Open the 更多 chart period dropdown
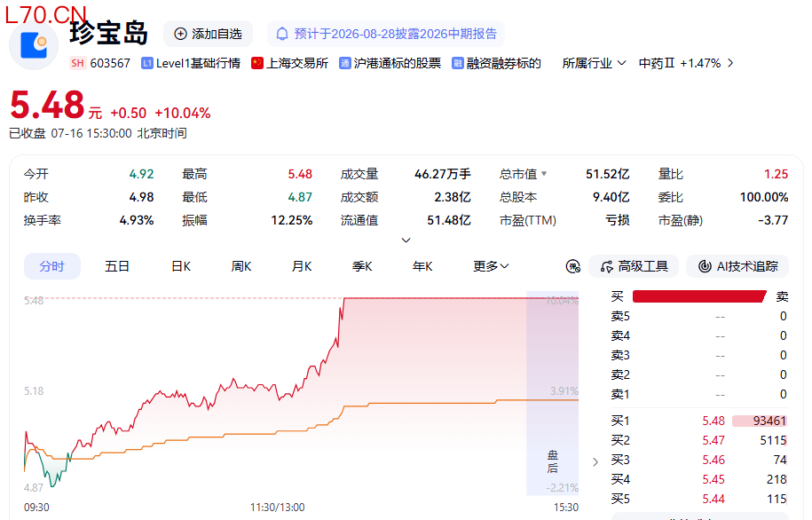The image size is (812, 520). tap(491, 266)
